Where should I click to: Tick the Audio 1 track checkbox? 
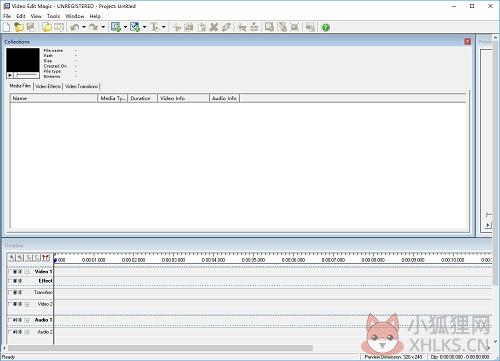(x=10, y=320)
